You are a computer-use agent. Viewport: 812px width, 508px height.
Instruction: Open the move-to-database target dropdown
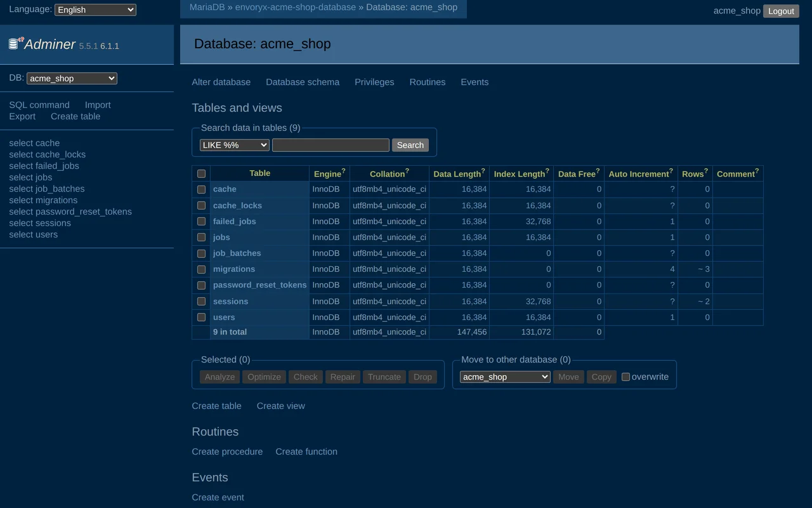pyautogui.click(x=505, y=377)
